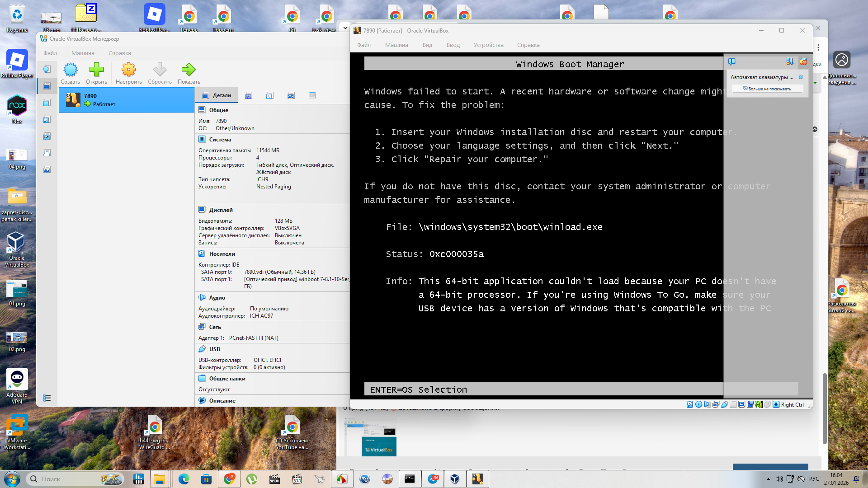Screen dimensions: 868x488
Task: Click the optical disk status icon
Action: [x=698, y=404]
